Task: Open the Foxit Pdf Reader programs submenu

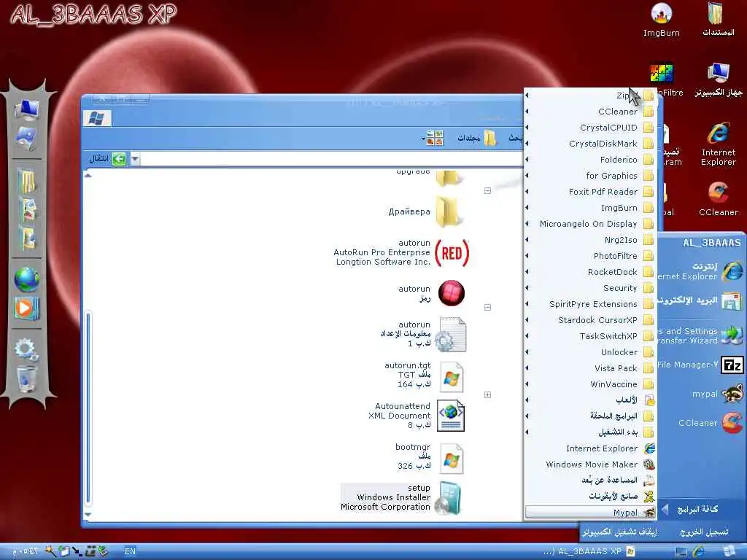Action: tap(590, 192)
